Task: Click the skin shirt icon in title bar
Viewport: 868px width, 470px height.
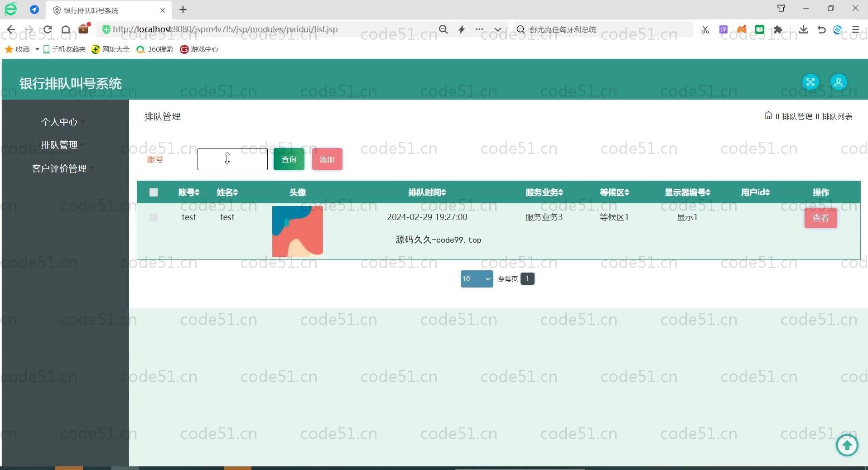Action: [x=781, y=8]
